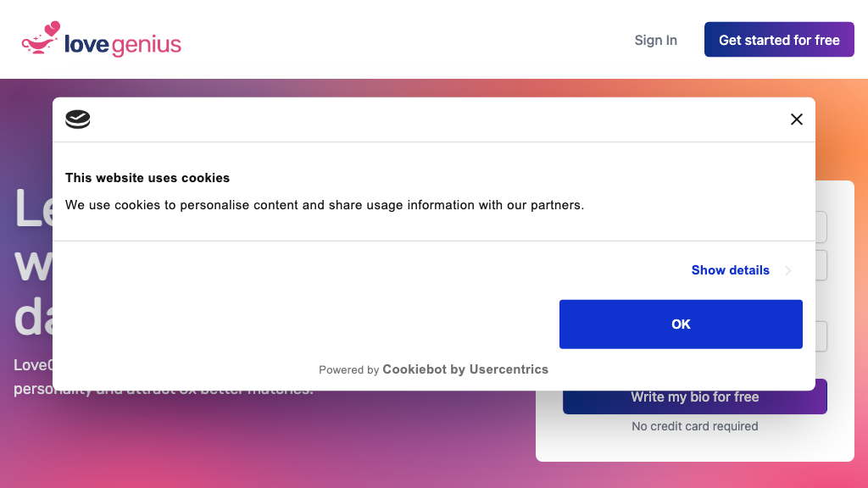Click the large hero headline behind dialog
Viewport: 868px width, 488px height.
(32, 263)
